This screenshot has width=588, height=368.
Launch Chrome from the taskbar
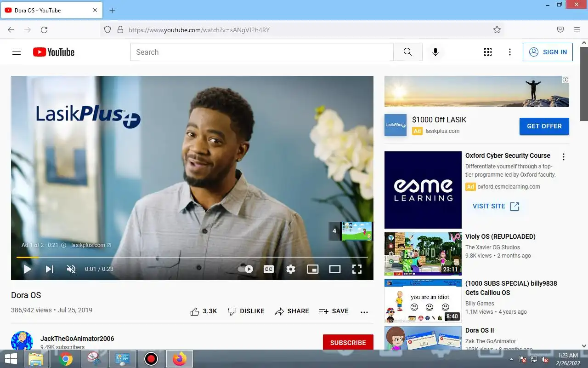[x=66, y=359]
